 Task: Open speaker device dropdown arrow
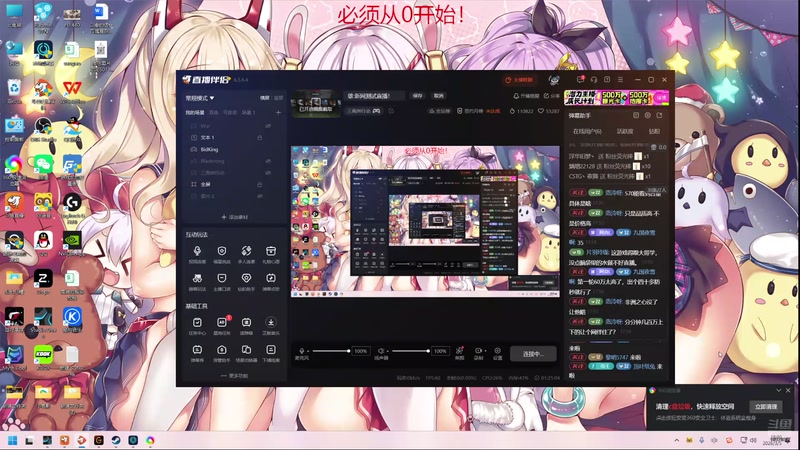(387, 351)
